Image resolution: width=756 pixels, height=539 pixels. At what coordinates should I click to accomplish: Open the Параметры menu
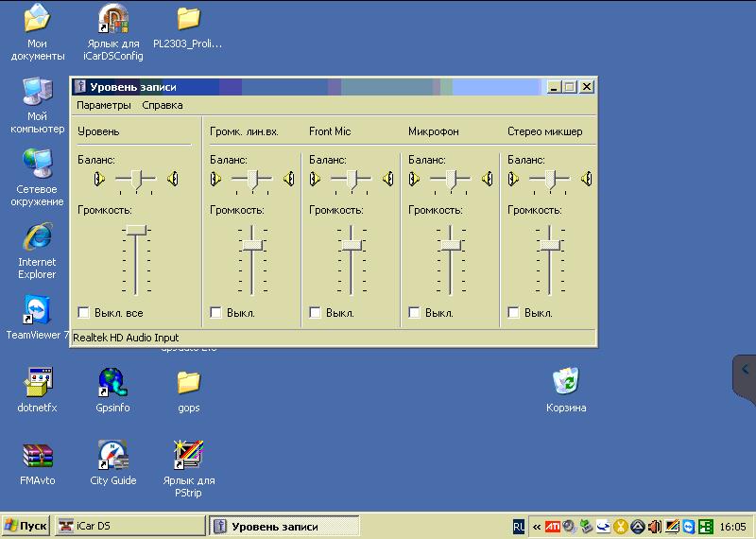104,105
